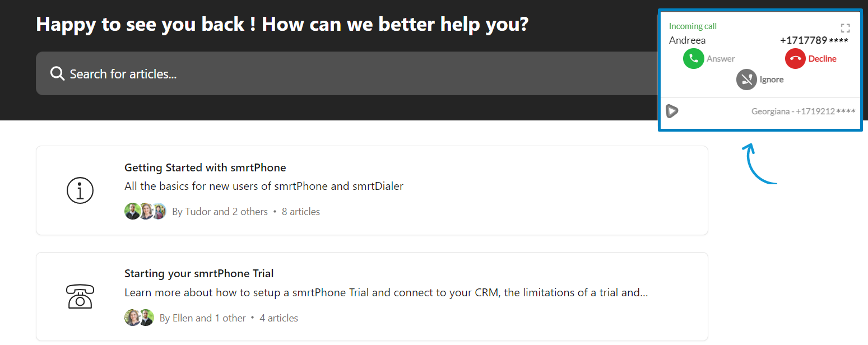Click the Decline text label

point(822,59)
